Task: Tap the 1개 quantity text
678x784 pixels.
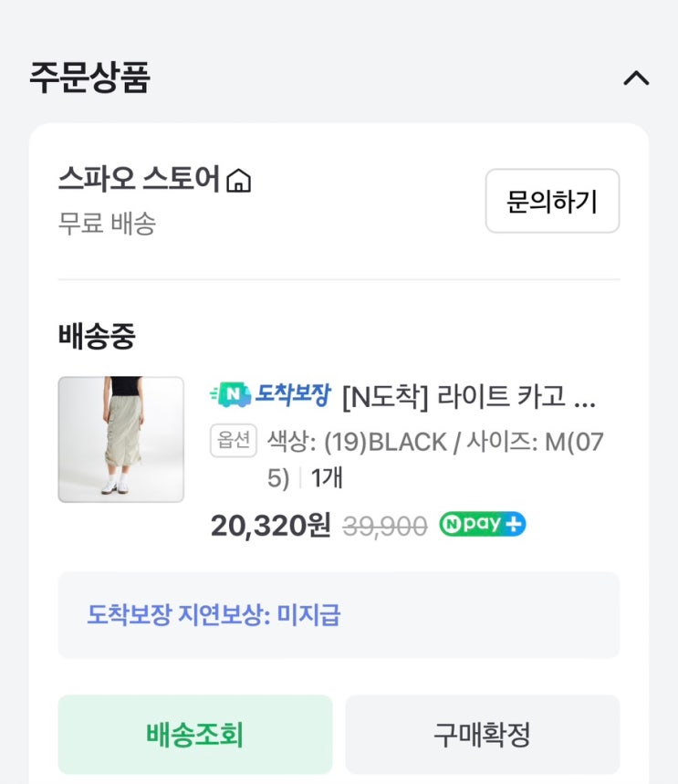Action: pos(327,477)
